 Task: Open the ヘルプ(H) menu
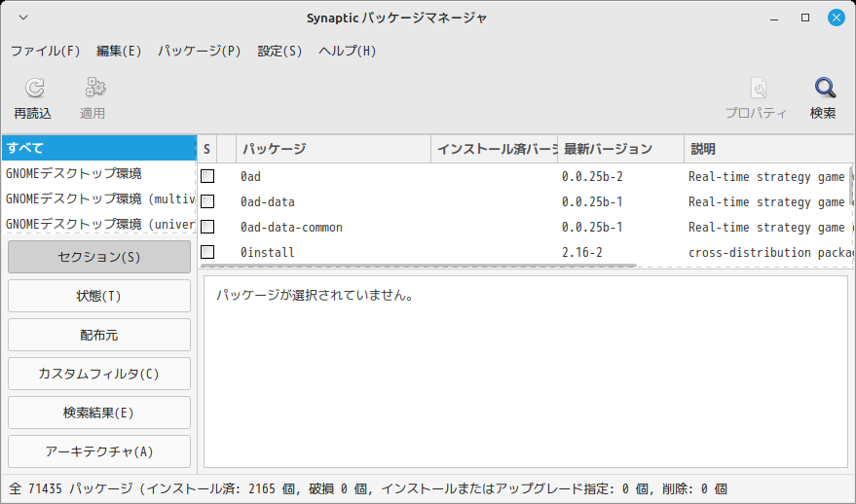[x=348, y=51]
